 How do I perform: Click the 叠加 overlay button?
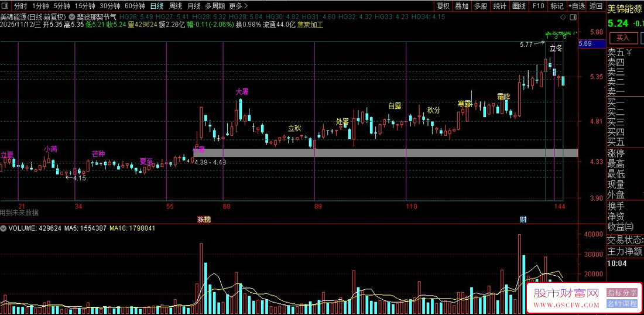(x=462, y=6)
